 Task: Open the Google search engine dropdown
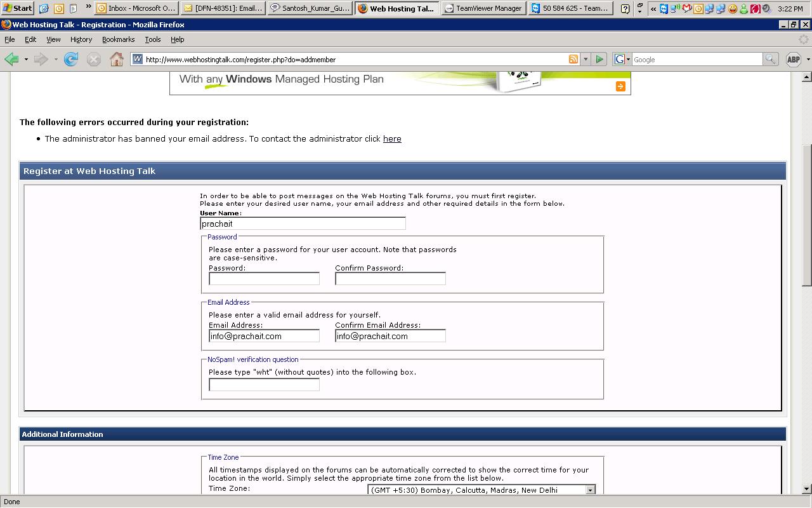click(622, 59)
